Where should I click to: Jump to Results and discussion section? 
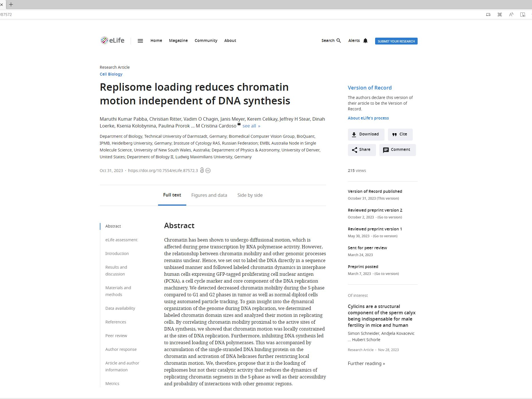point(116,271)
